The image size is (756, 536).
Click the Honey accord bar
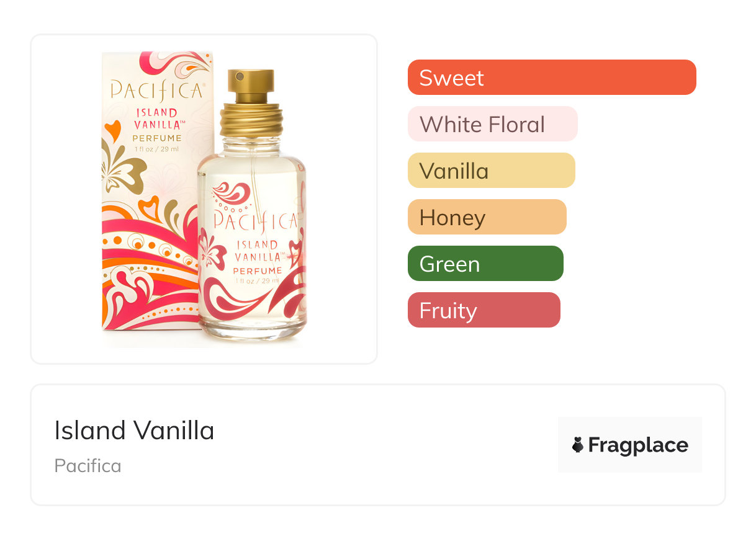click(x=487, y=217)
